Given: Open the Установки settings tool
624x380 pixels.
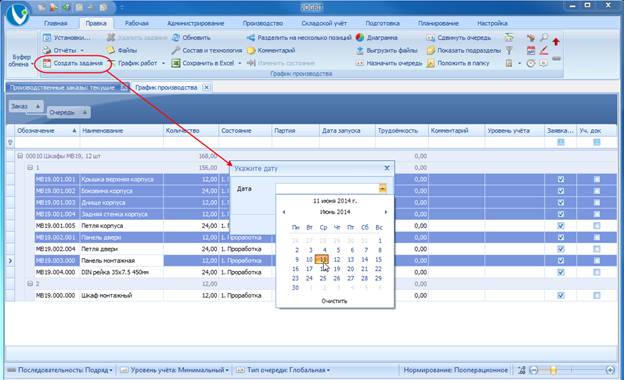Looking at the screenshot, I should point(67,38).
